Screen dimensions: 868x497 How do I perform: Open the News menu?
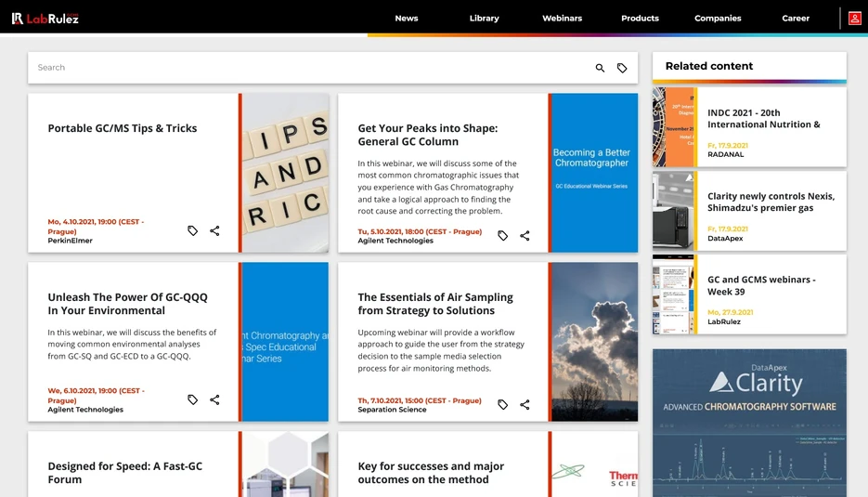407,19
